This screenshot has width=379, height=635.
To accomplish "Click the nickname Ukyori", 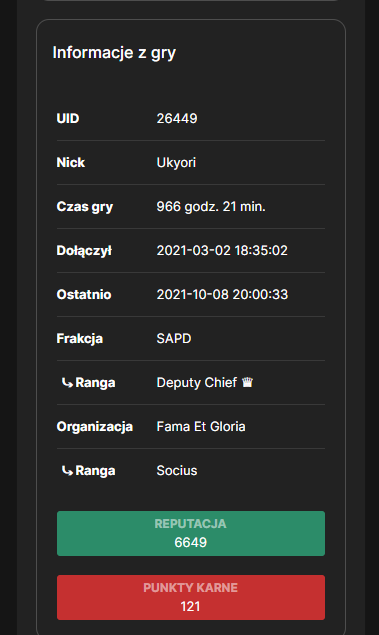I will pyautogui.click(x=176, y=162).
